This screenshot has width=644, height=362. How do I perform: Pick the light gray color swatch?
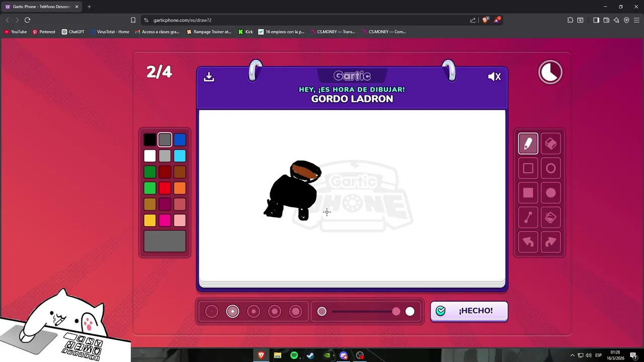point(165,156)
